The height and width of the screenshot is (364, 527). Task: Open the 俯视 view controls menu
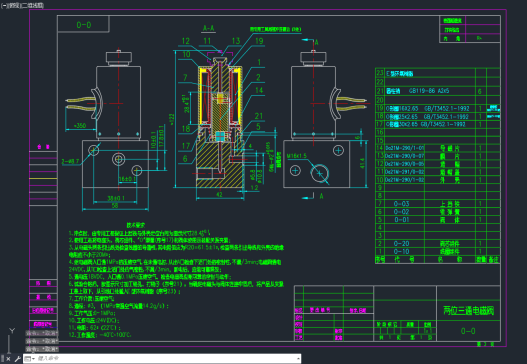pos(14,5)
